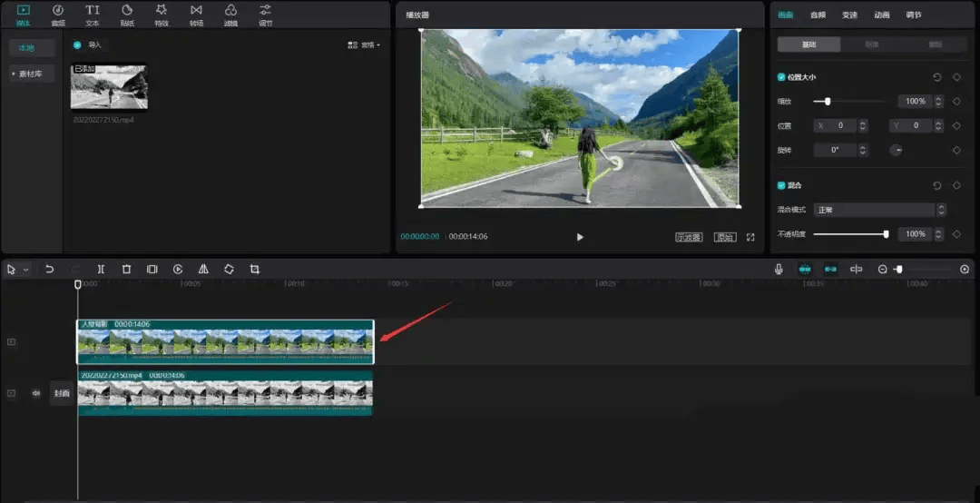
Task: Open the 宫格 grid view dropdown
Action: point(364,45)
